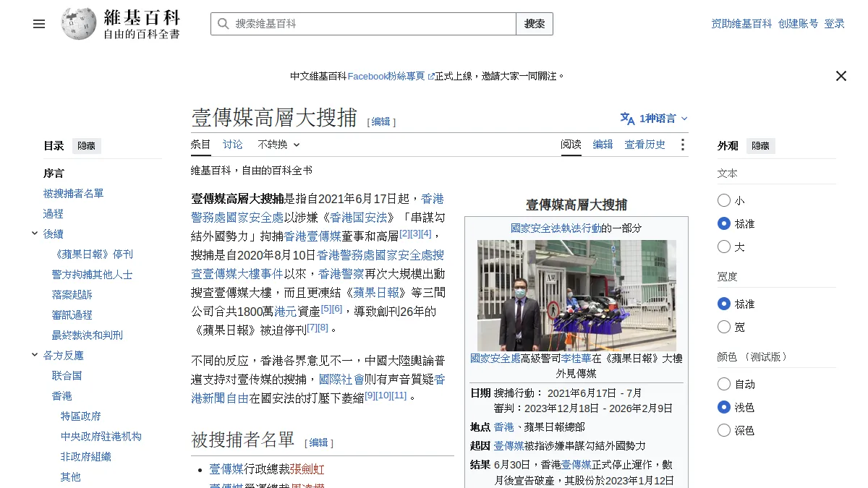Click the magnifier icon in search box
Image resolution: width=868 pixels, height=488 pixels.
tap(224, 24)
